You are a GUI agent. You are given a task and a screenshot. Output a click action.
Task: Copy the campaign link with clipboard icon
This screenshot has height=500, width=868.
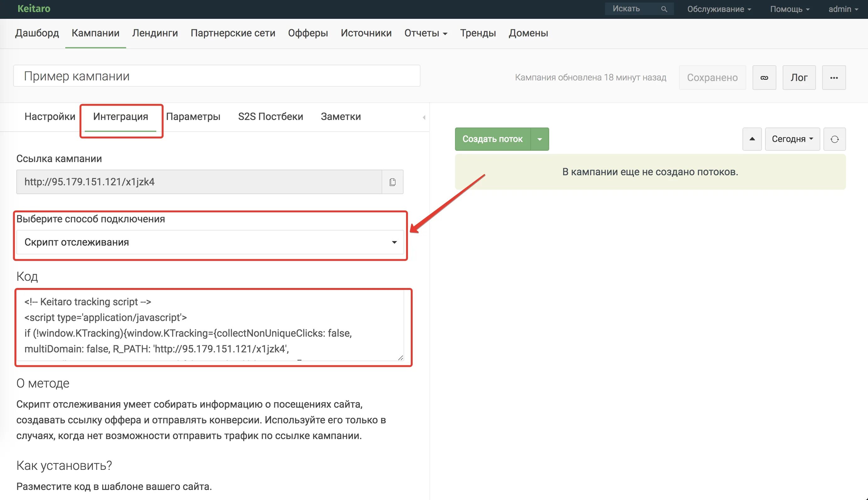[393, 182]
